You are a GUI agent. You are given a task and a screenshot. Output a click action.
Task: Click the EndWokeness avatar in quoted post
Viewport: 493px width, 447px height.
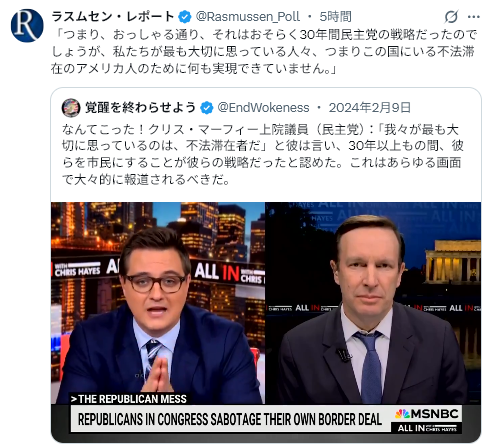[x=71, y=108]
